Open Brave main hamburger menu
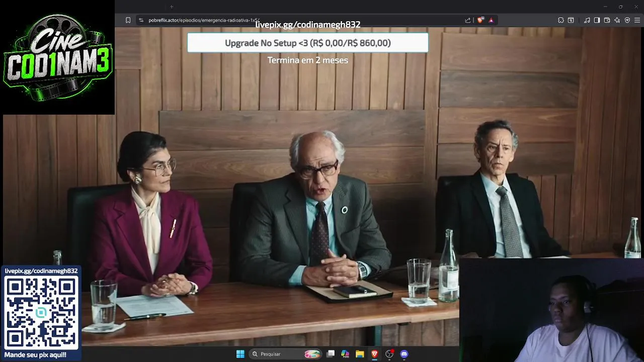The width and height of the screenshot is (644, 362). pos(637,20)
